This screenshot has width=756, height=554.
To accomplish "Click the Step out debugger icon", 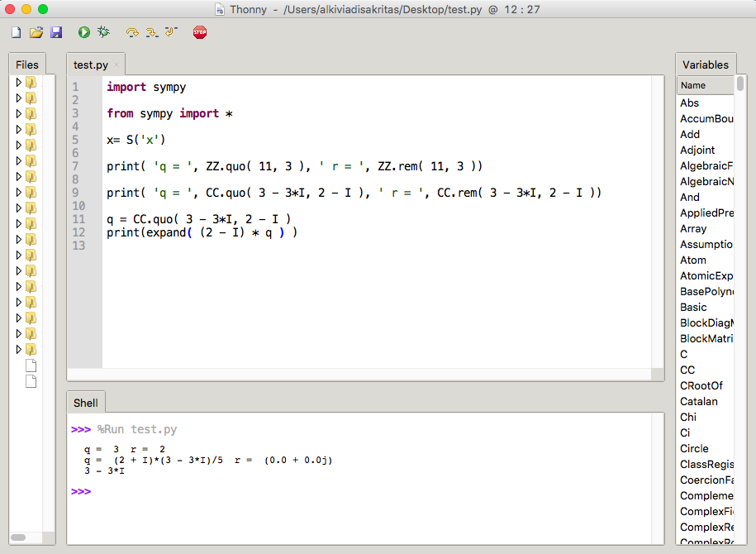I will 171,32.
